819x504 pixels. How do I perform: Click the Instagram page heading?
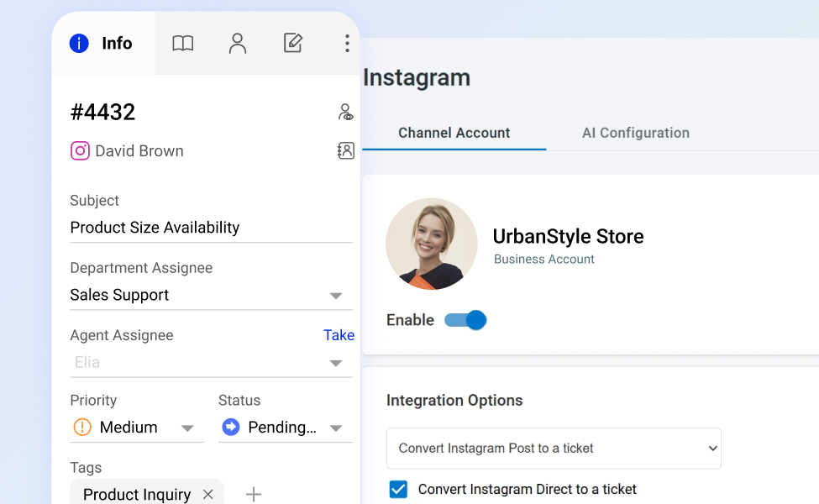click(417, 77)
